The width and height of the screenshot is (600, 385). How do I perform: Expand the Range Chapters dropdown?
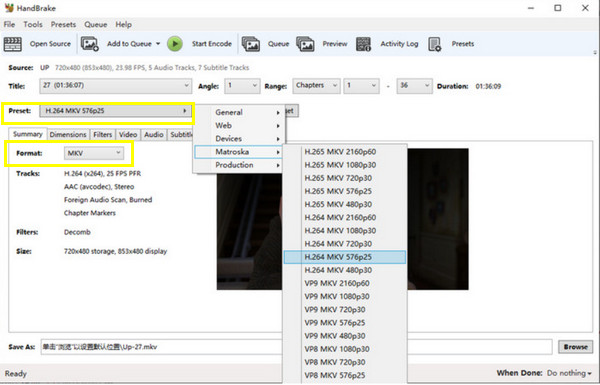coord(316,86)
